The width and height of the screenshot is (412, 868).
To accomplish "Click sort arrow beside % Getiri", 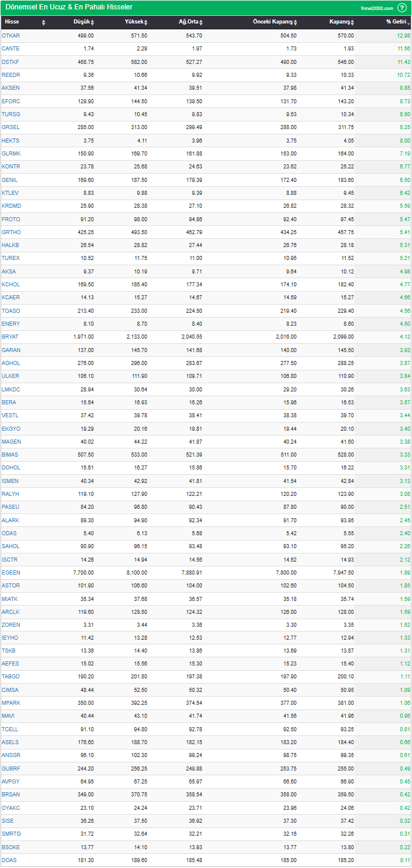I will 408,22.
